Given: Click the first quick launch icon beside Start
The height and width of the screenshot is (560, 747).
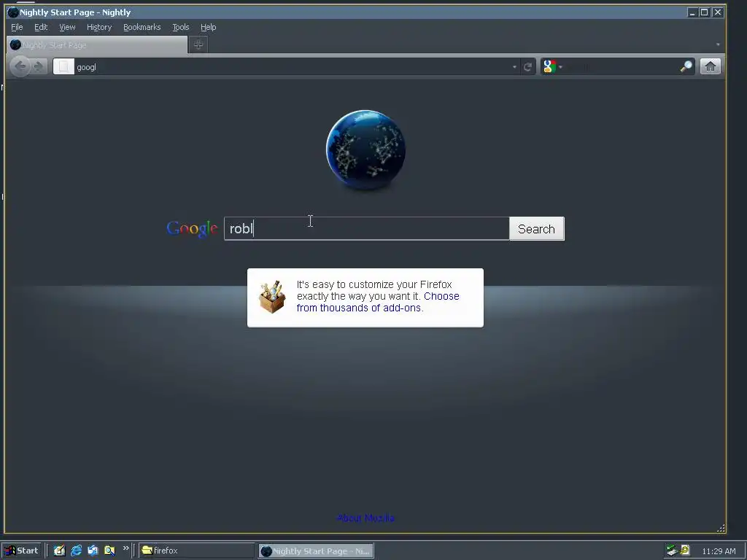Looking at the screenshot, I should point(60,551).
